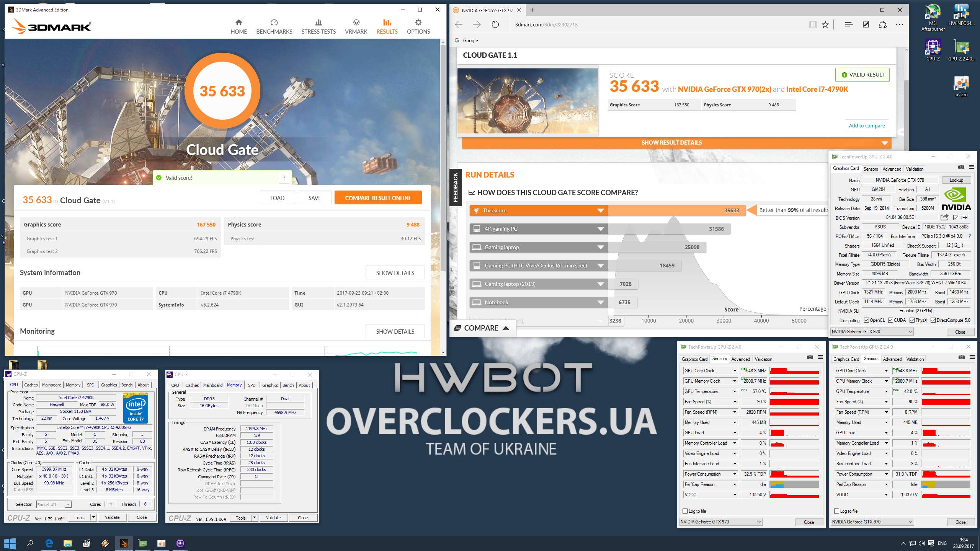Image resolution: width=980 pixels, height=551 pixels.
Task: Enable Log to file in GPU-Z window with 0 RPM fan speed
Action: coord(837,511)
